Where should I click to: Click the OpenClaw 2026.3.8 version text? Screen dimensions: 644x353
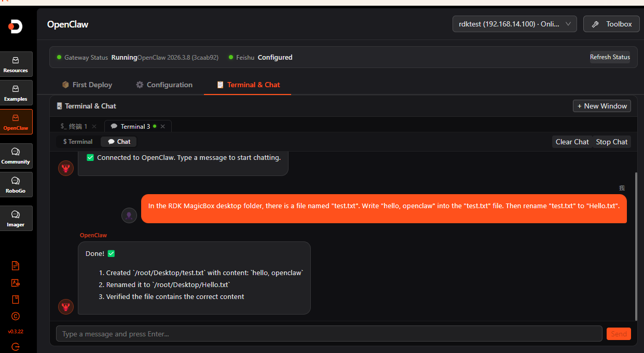coord(178,58)
